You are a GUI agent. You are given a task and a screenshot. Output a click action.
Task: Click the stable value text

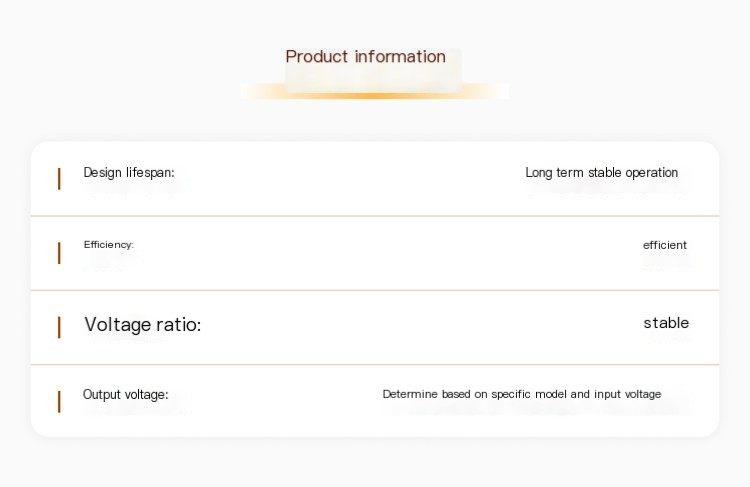tap(666, 323)
